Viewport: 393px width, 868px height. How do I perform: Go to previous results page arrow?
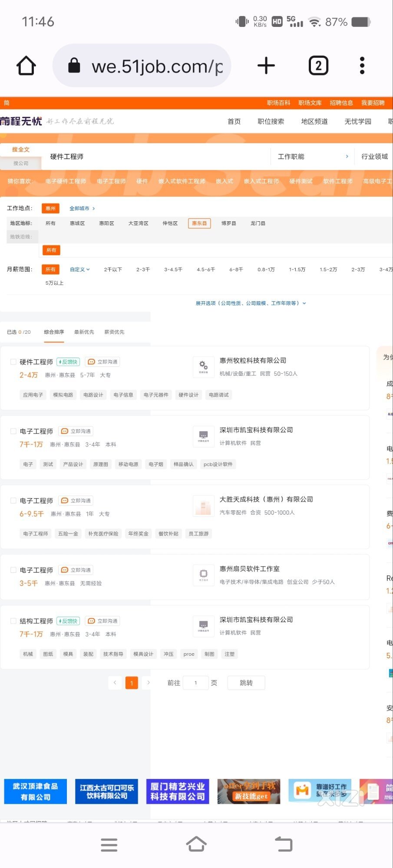(115, 683)
